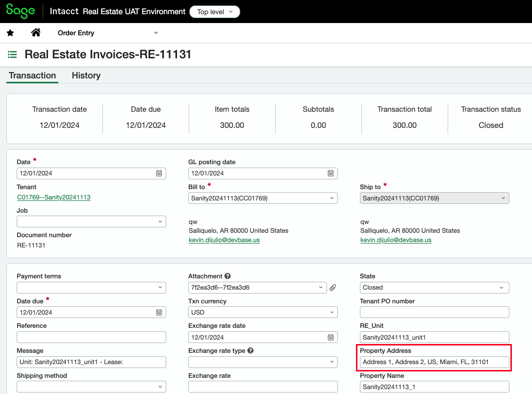Click Transaction status value Closed
532x394 pixels.
491,125
